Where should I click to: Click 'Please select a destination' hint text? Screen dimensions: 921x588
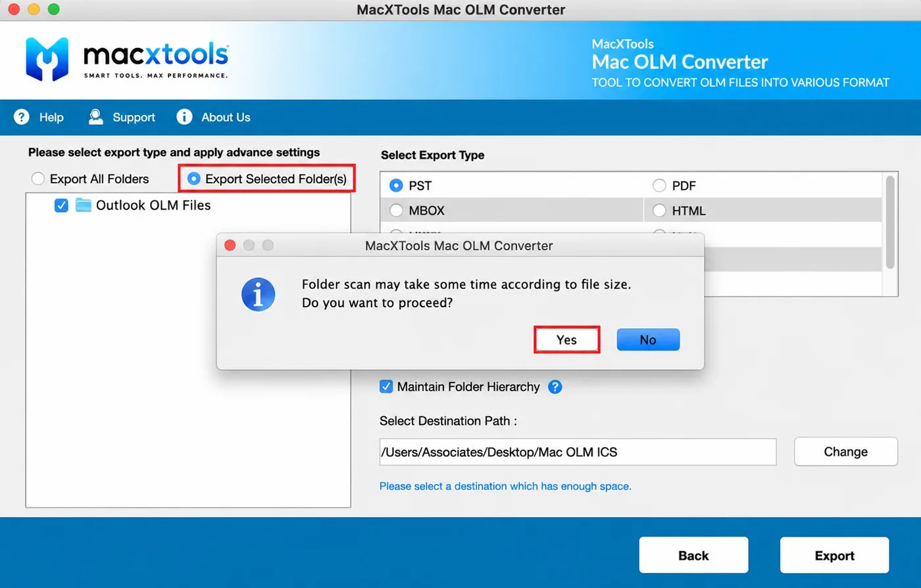[x=505, y=486]
